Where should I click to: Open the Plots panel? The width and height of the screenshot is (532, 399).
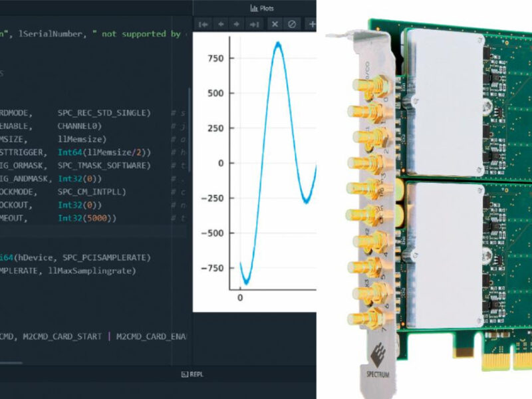tap(264, 7)
